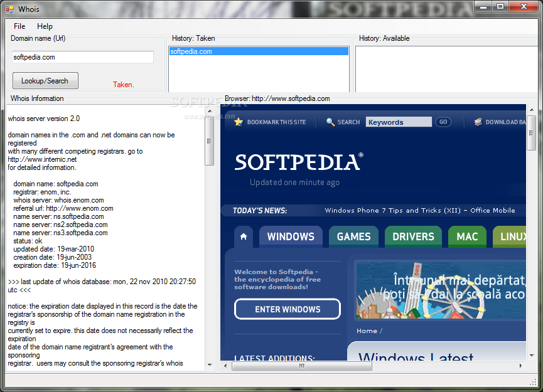Image resolution: width=543 pixels, height=392 pixels.
Task: Click 'registrar: enom, inc.' line
Action: click(42, 192)
